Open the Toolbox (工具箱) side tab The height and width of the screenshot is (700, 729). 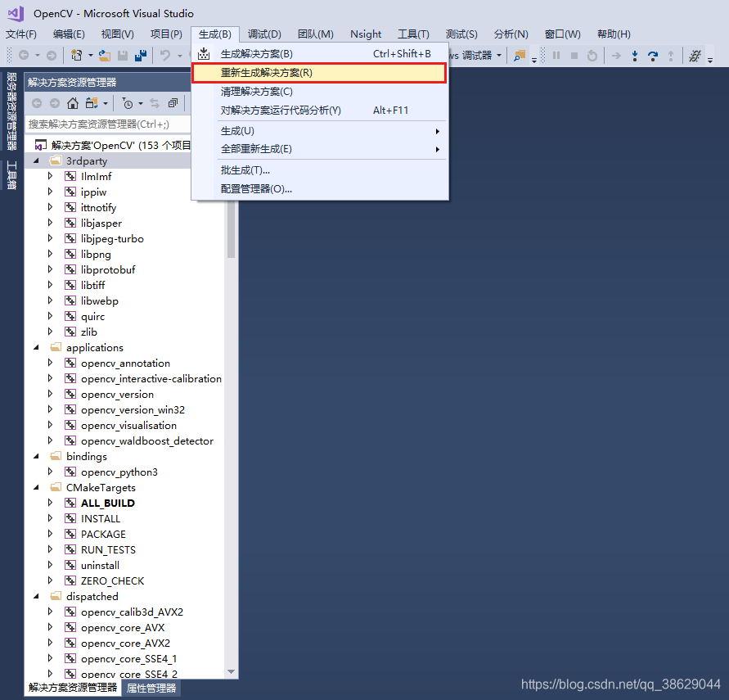point(11,175)
